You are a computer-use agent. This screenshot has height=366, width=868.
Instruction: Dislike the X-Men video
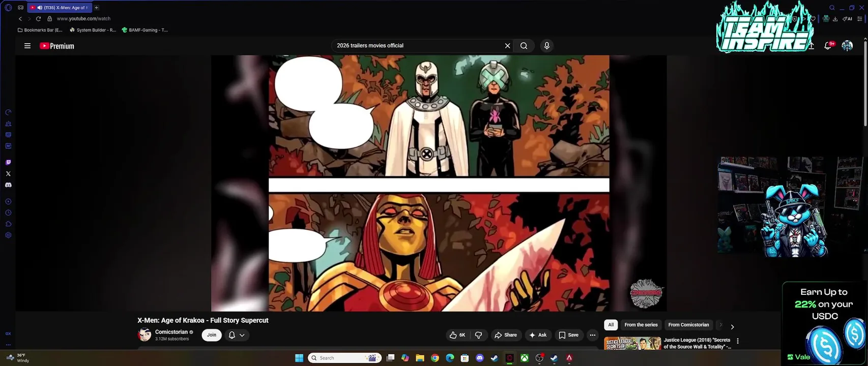point(478,335)
